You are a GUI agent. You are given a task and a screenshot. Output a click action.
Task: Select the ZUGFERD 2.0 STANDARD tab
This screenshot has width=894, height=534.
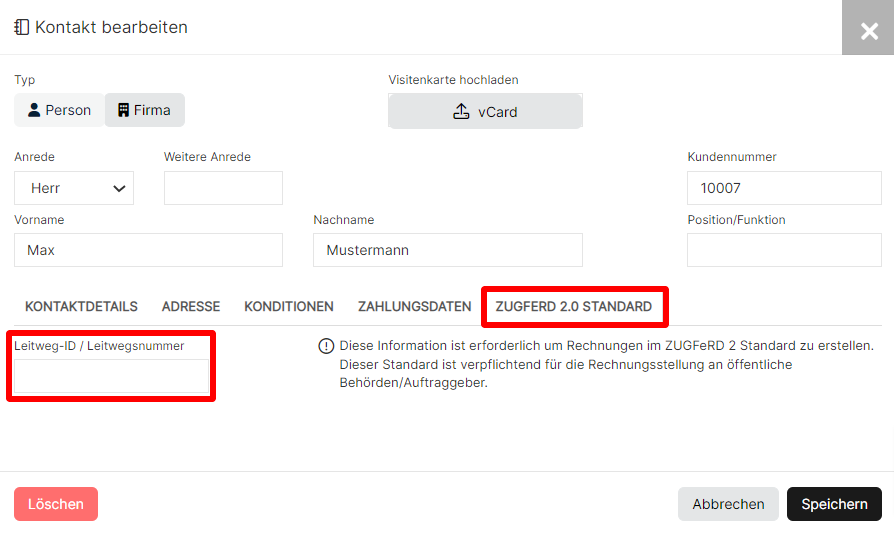pos(574,307)
